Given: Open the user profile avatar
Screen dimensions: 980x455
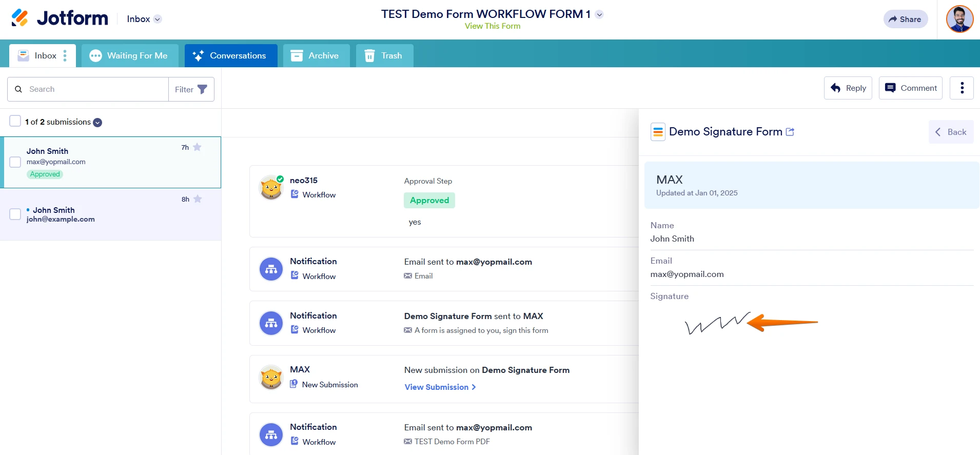Looking at the screenshot, I should point(959,19).
